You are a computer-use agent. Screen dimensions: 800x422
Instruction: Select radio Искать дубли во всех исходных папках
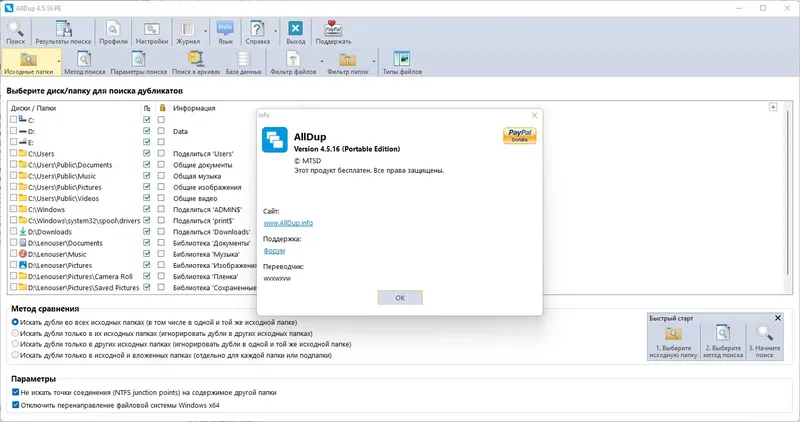tap(15, 322)
